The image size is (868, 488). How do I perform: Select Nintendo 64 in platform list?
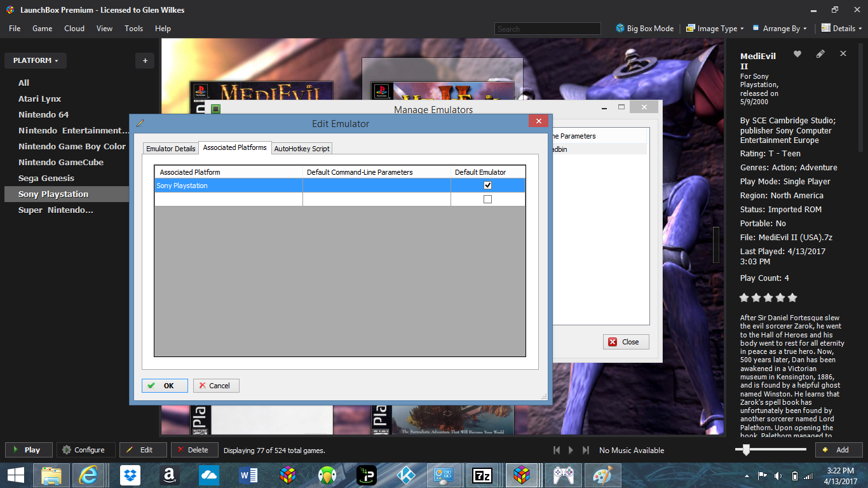pyautogui.click(x=43, y=115)
